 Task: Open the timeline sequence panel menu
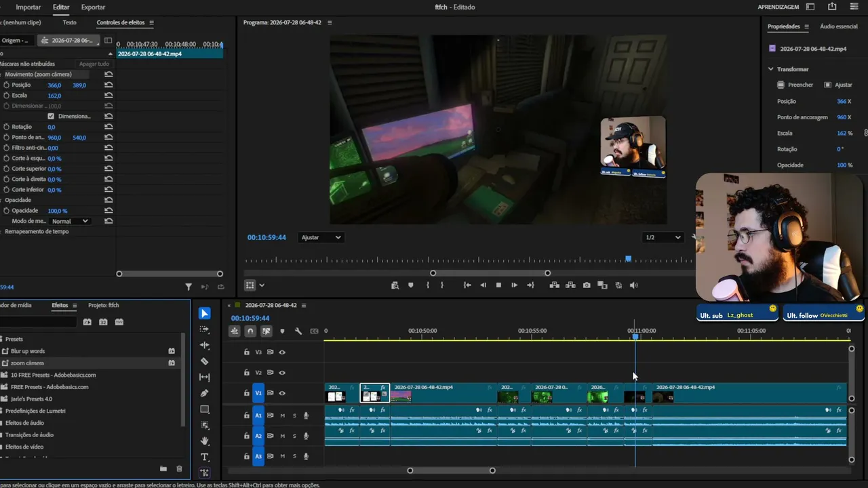click(x=304, y=305)
